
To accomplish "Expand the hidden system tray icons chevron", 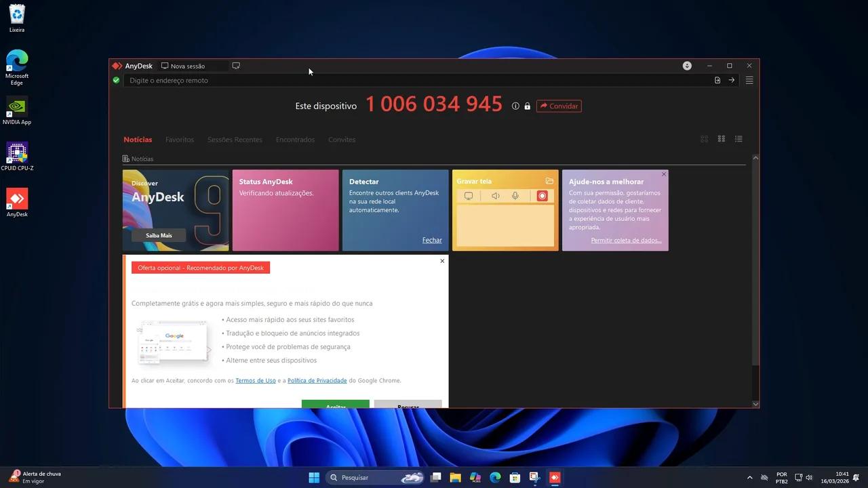I will tap(749, 477).
